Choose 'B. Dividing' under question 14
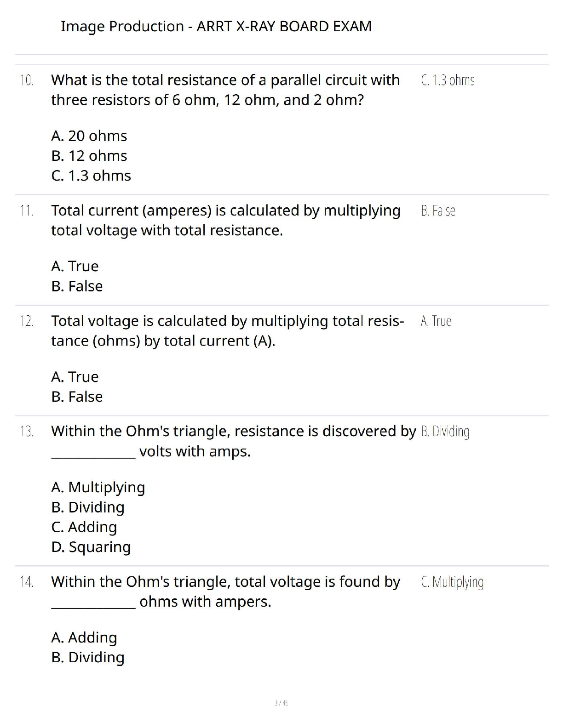 click(88, 657)
